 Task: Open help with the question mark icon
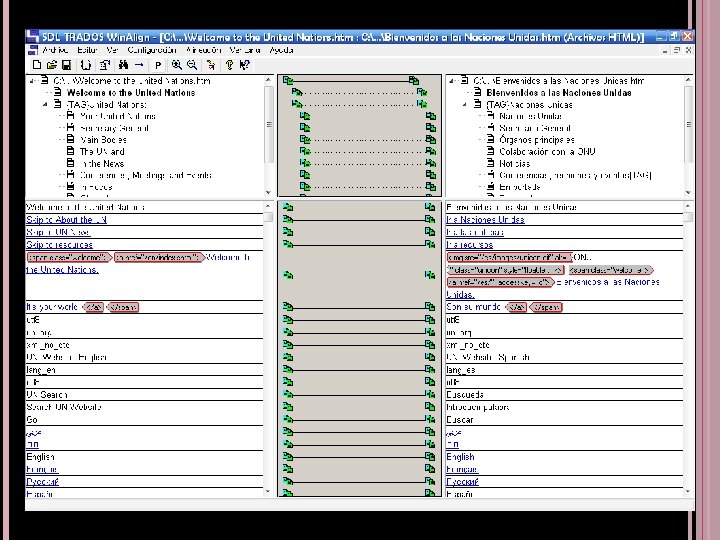[229, 65]
